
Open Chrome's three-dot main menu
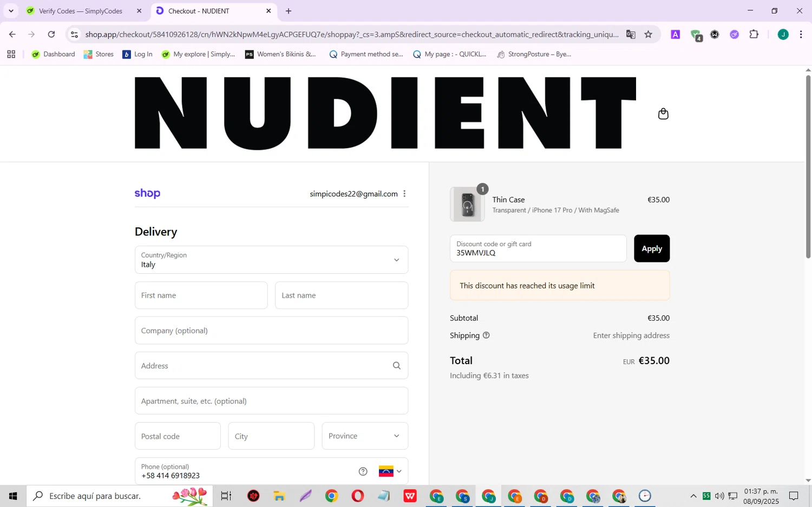801,35
